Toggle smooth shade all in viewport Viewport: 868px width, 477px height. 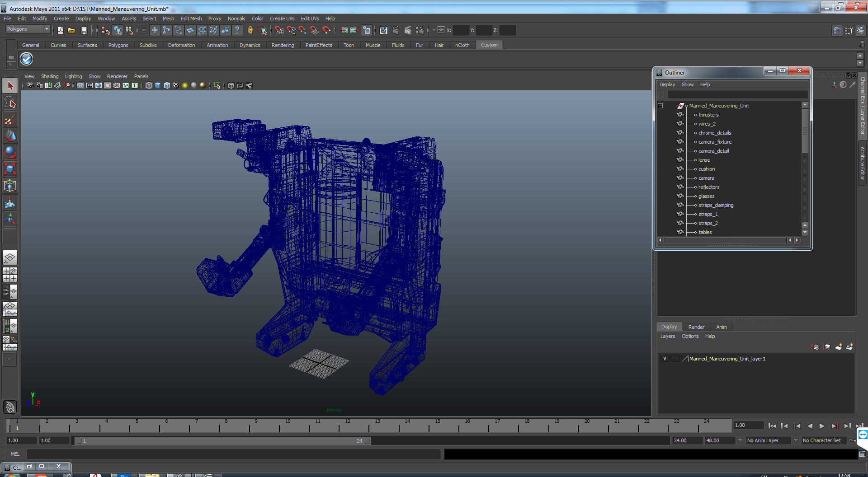[x=158, y=85]
